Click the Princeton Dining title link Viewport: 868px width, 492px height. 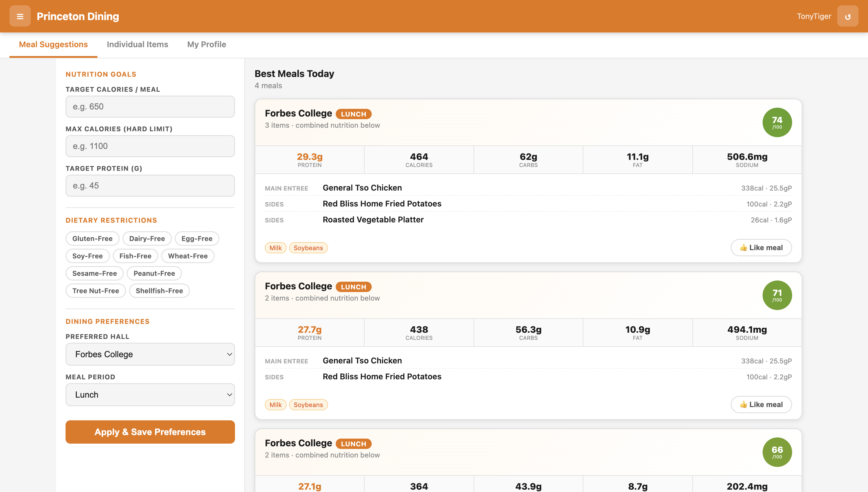click(78, 16)
